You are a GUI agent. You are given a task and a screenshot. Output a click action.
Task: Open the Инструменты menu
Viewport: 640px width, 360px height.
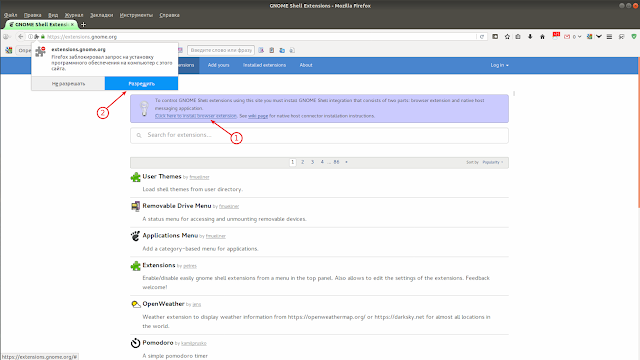[136, 15]
